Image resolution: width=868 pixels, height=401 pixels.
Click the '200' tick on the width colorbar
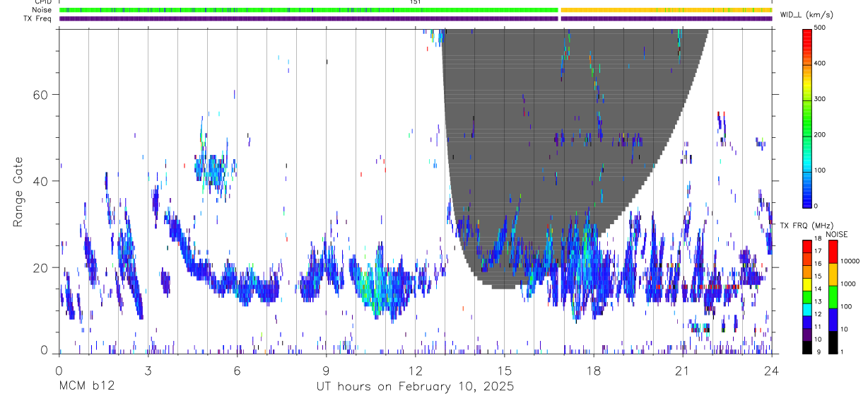click(x=821, y=134)
